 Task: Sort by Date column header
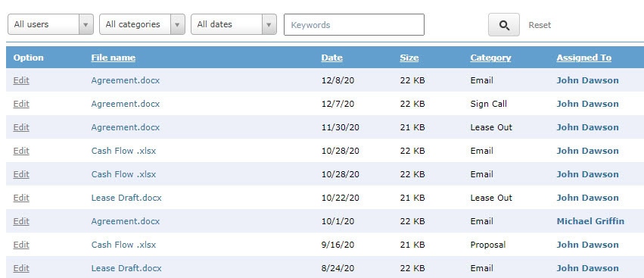pos(332,58)
